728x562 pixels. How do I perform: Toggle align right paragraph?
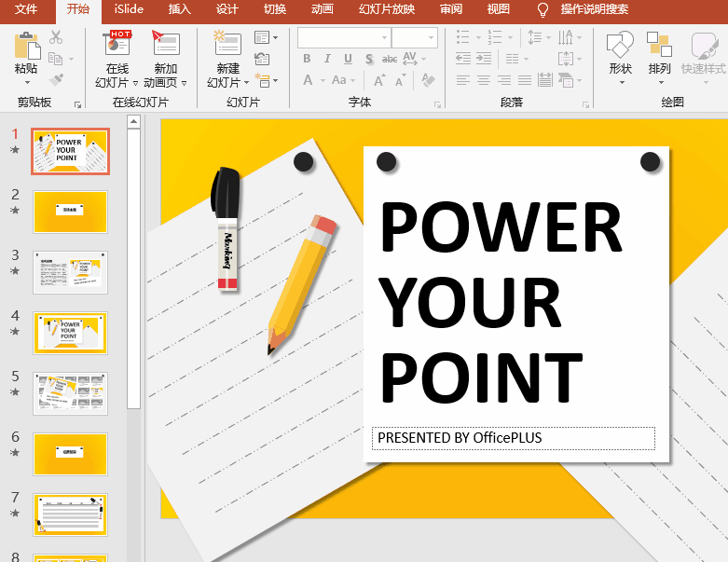(x=503, y=80)
